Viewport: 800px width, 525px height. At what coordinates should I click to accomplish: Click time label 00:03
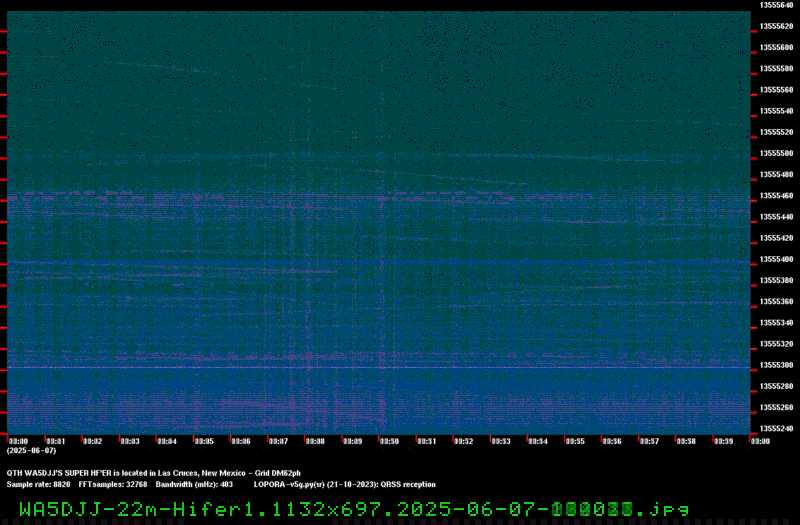130,441
